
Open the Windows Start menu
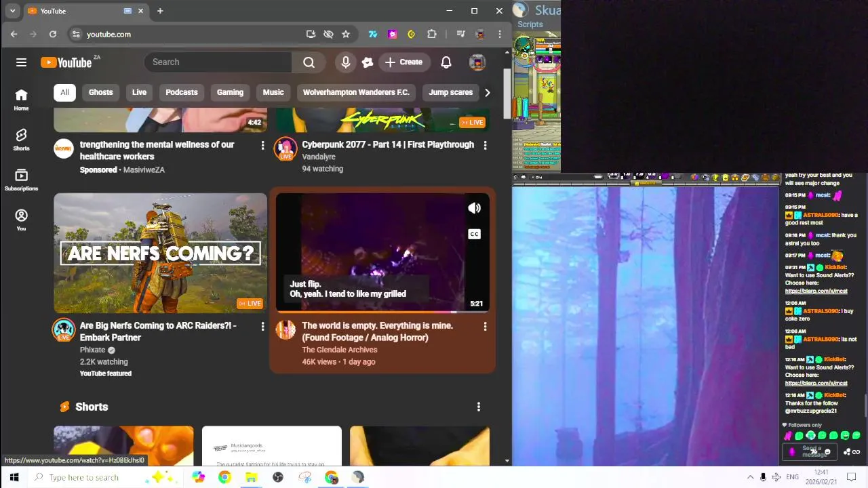(14, 477)
